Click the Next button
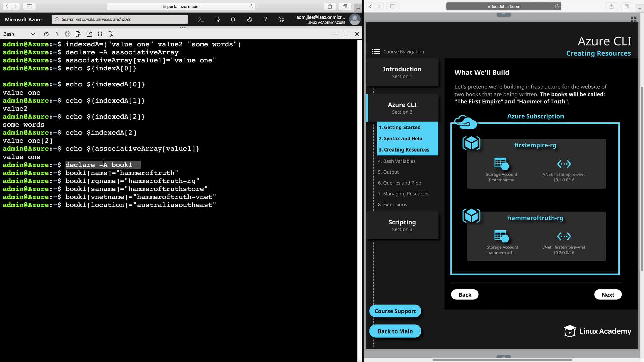This screenshot has height=362, width=644. tap(608, 295)
